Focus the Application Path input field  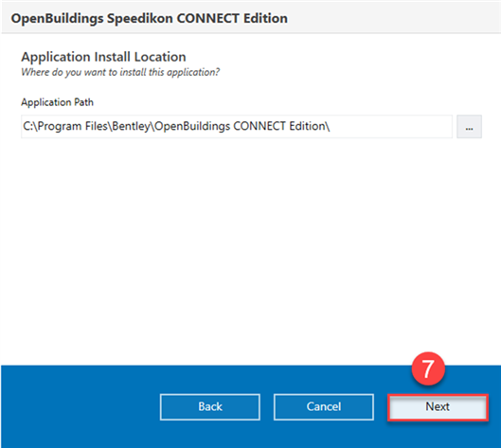[237, 127]
